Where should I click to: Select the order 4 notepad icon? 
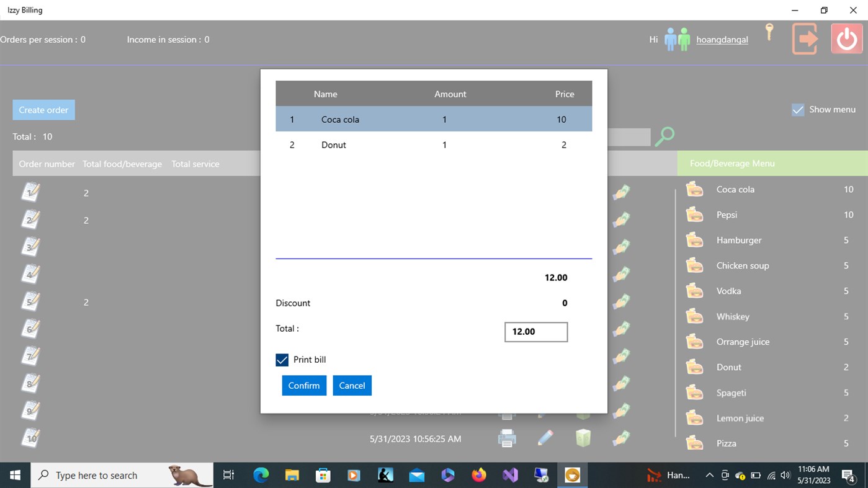click(x=31, y=274)
